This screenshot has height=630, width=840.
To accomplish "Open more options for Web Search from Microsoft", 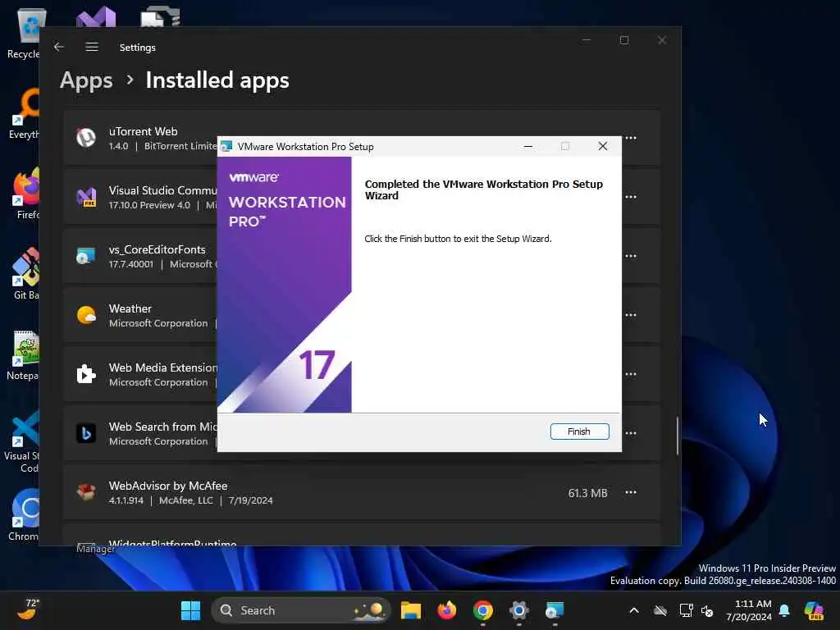I will pos(631,433).
